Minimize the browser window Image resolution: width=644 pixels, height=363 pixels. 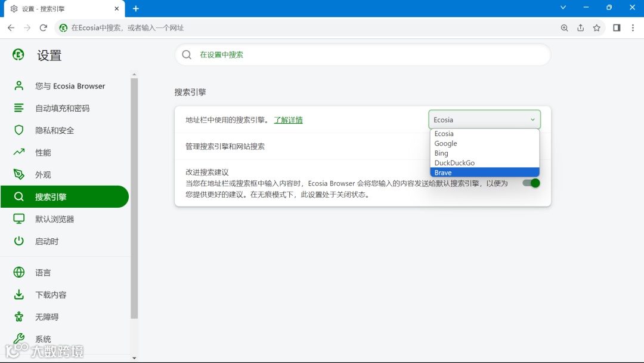(x=586, y=7)
